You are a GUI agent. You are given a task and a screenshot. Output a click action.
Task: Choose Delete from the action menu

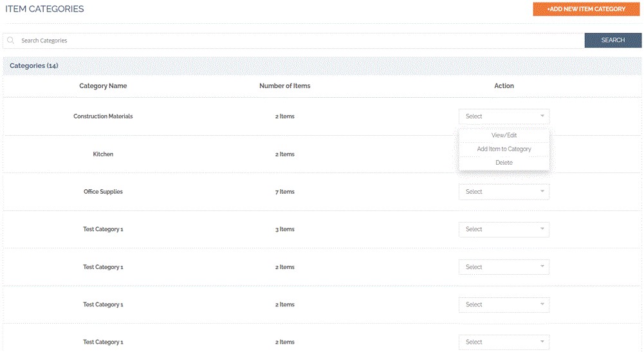click(x=504, y=163)
